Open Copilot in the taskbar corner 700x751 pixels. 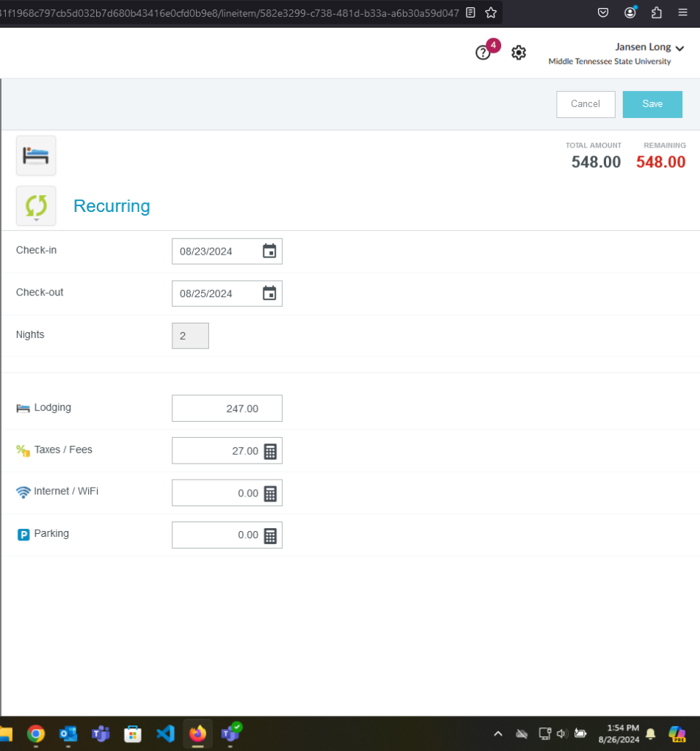(677, 733)
